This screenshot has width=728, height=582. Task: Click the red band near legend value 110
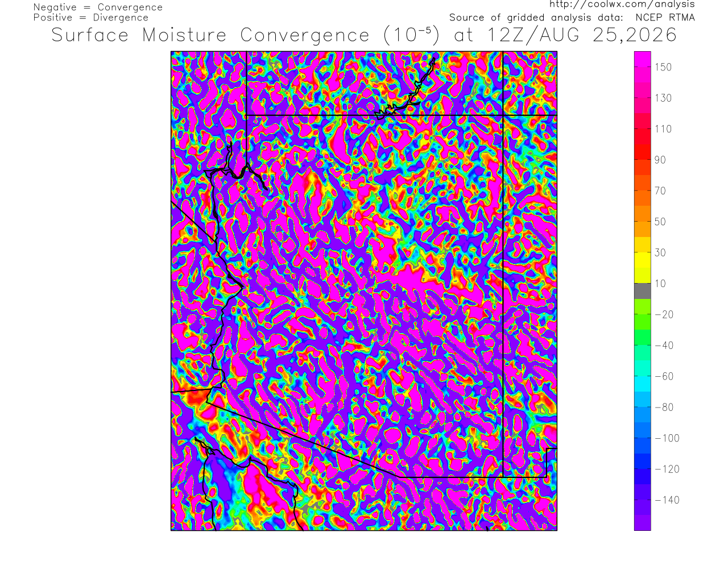(x=643, y=128)
